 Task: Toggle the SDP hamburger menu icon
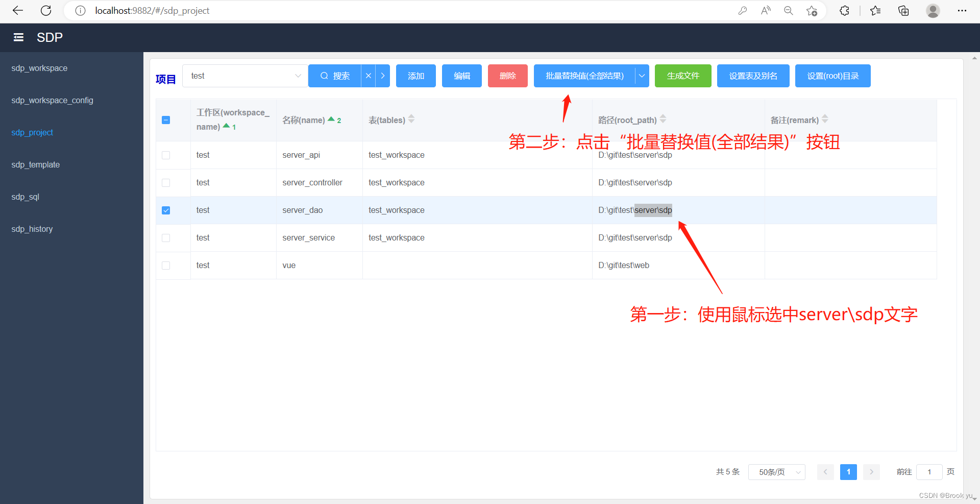click(x=18, y=37)
